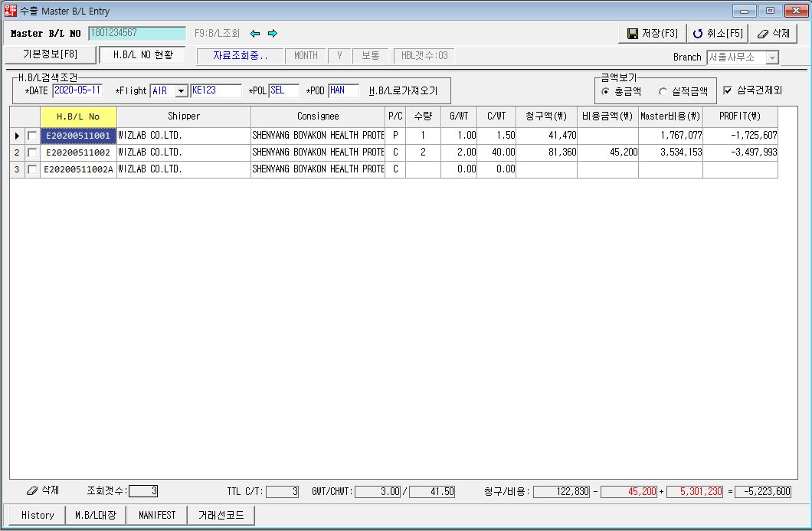The width and height of the screenshot is (812, 531).
Task: Select H.B/L cell E20200511001
Action: [x=78, y=136]
